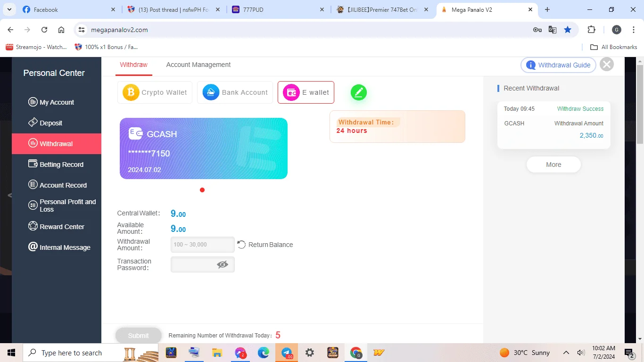
Task: Click More under Recent Withdrawal
Action: [553, 165]
